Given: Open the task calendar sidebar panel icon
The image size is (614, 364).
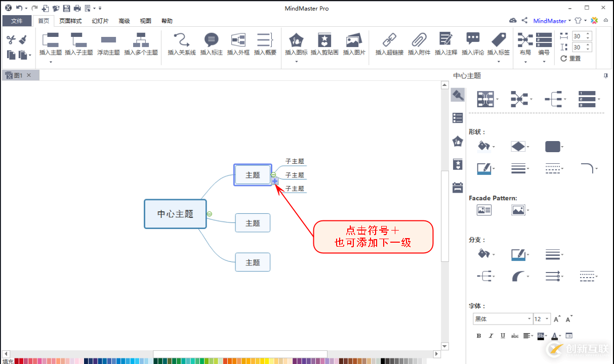Looking at the screenshot, I should [x=458, y=188].
